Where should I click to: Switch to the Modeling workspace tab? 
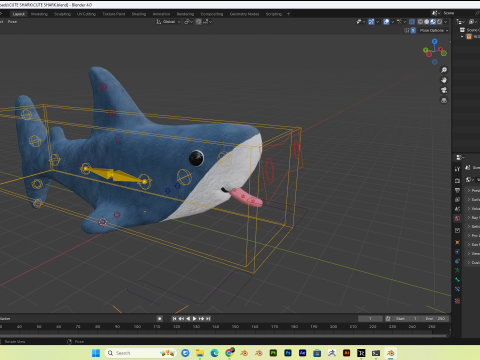point(39,14)
